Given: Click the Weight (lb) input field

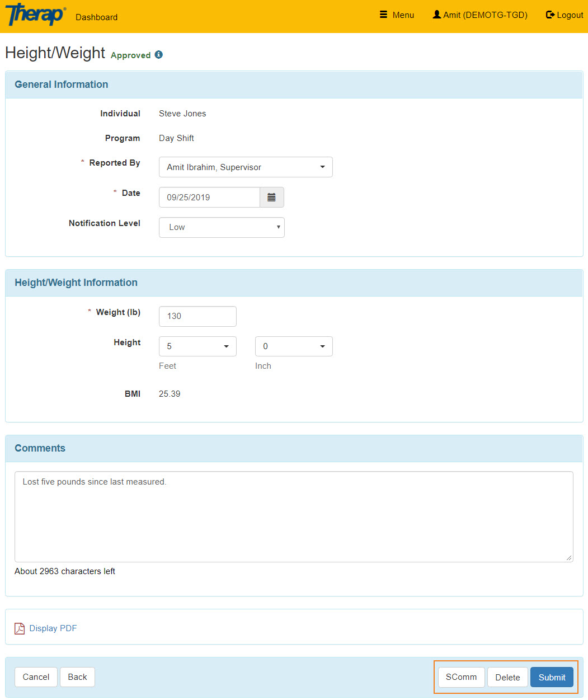Looking at the screenshot, I should pyautogui.click(x=197, y=316).
